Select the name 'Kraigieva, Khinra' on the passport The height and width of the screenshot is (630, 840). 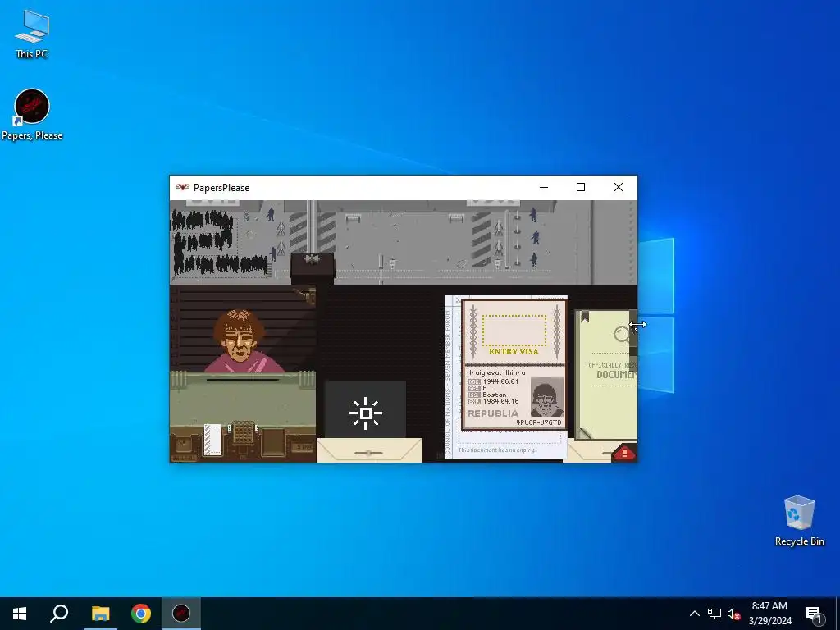[496, 372]
